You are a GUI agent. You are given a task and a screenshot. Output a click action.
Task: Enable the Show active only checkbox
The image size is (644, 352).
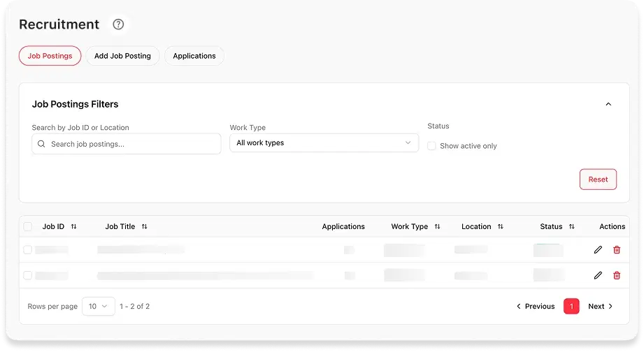click(431, 146)
